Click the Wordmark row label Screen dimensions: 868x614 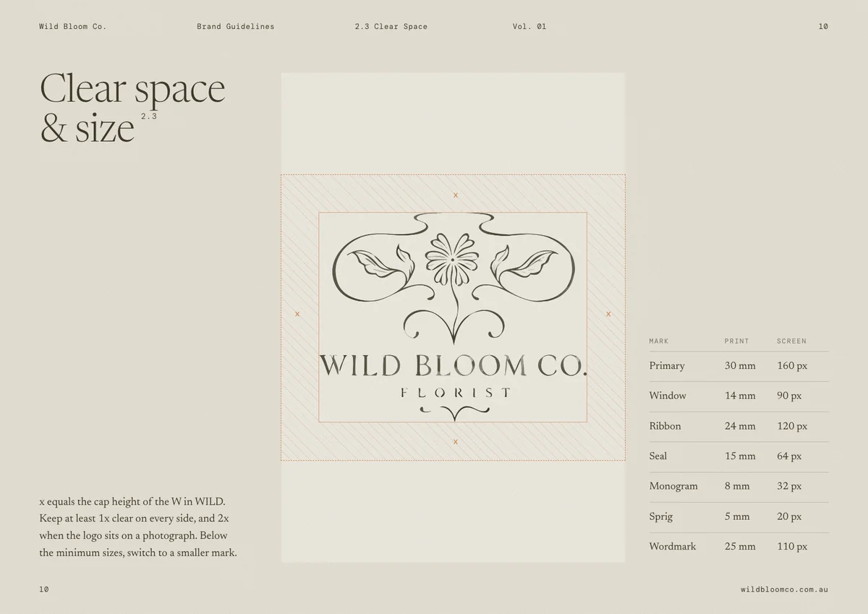[x=673, y=547]
